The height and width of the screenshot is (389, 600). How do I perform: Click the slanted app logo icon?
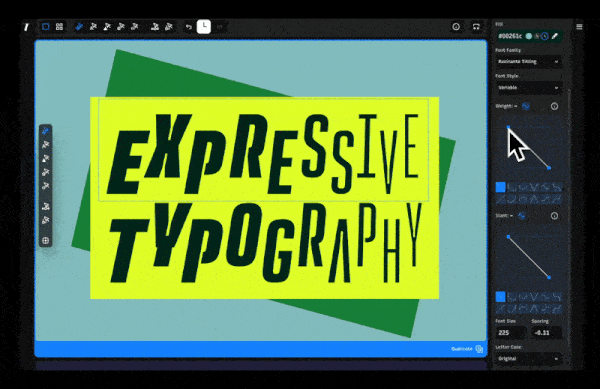tap(26, 27)
